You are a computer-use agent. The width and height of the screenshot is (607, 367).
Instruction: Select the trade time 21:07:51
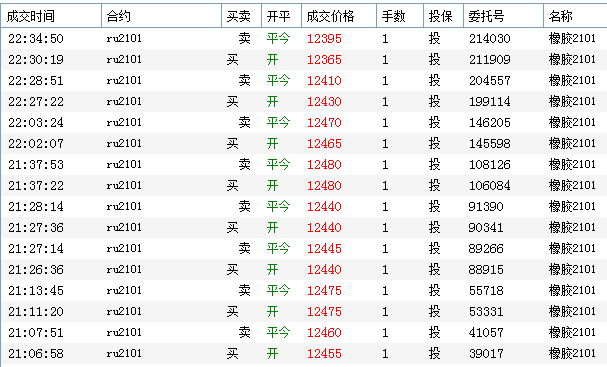pos(36,333)
